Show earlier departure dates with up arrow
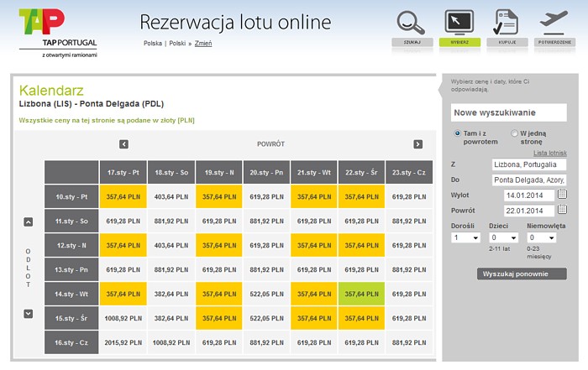 (28, 221)
